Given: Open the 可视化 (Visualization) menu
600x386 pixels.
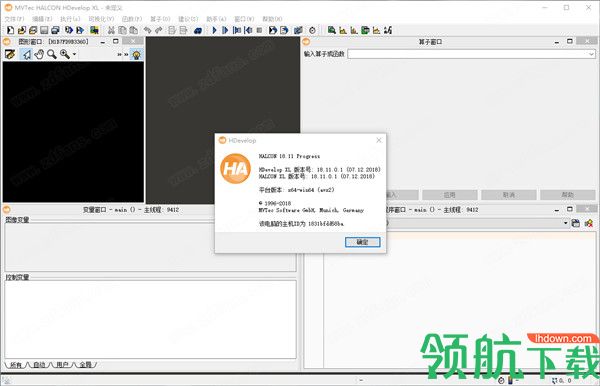Looking at the screenshot, I should (x=101, y=19).
